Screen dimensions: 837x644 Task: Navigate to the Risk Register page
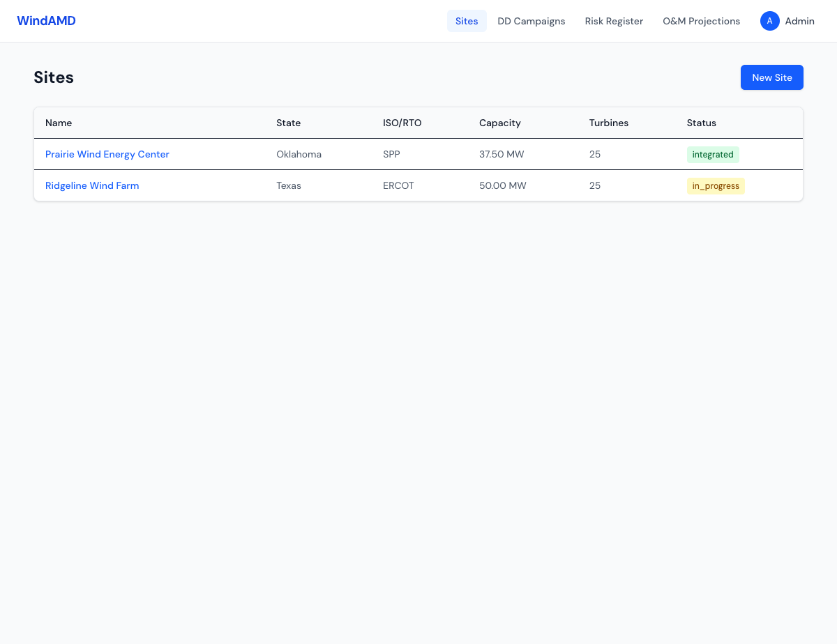614,21
